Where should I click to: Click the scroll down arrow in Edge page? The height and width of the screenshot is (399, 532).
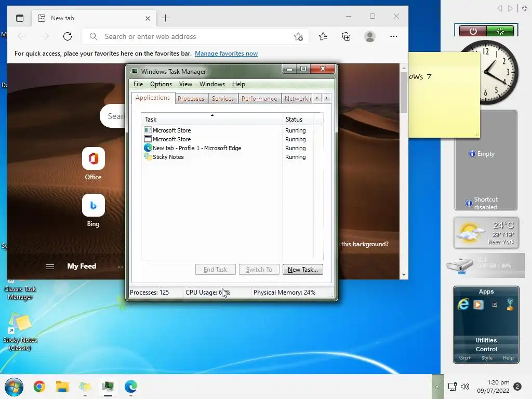pyautogui.click(x=404, y=275)
